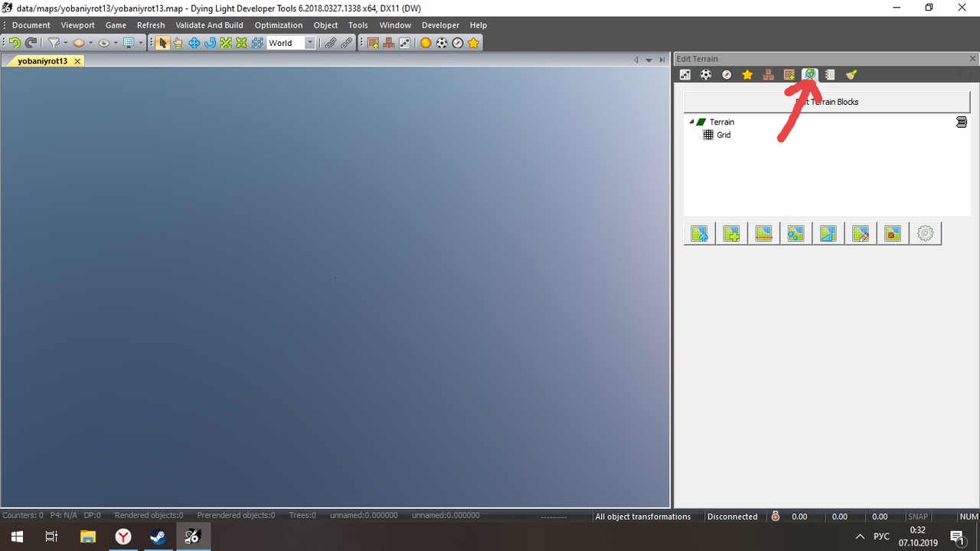Open the Window menu
The height and width of the screenshot is (551, 980).
pyautogui.click(x=395, y=25)
